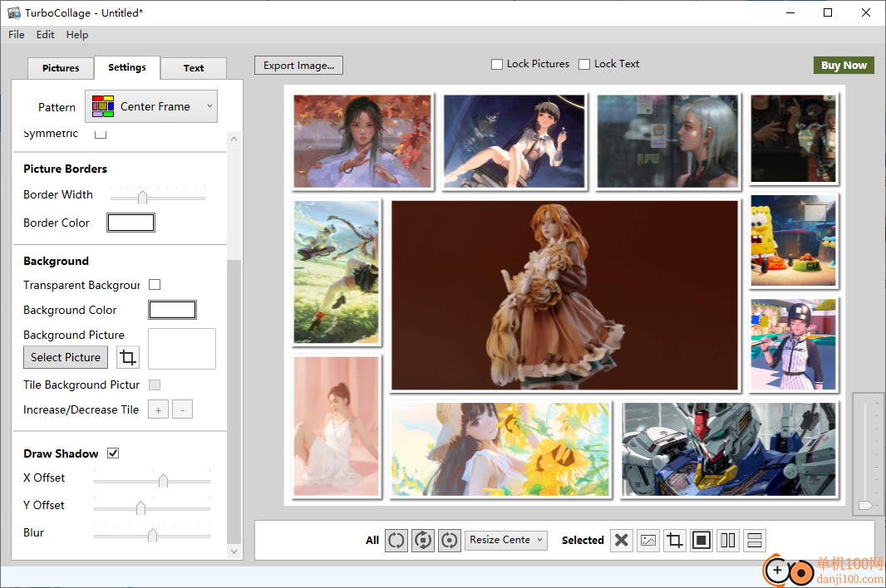Open the Pattern Center Frame dropdown
Image resolution: width=886 pixels, height=588 pixels.
pyautogui.click(x=151, y=106)
